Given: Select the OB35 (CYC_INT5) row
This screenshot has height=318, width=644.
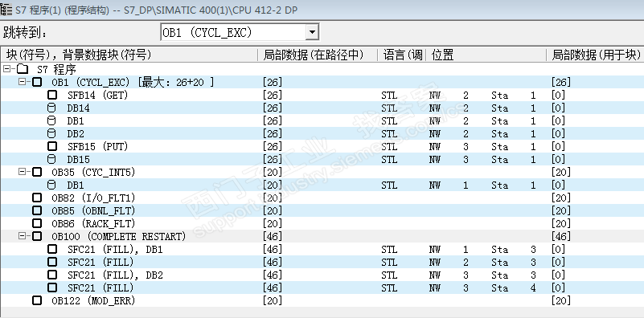Looking at the screenshot, I should pyautogui.click(x=322, y=172).
